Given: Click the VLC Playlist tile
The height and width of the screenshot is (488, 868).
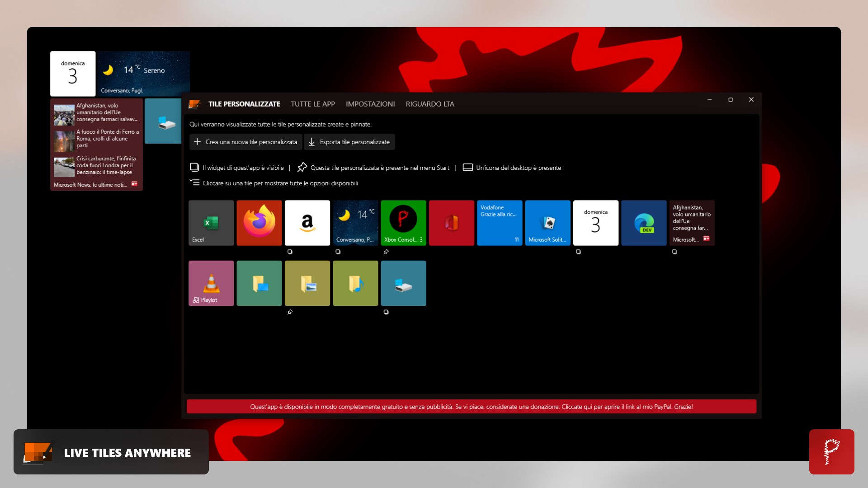Looking at the screenshot, I should click(211, 283).
